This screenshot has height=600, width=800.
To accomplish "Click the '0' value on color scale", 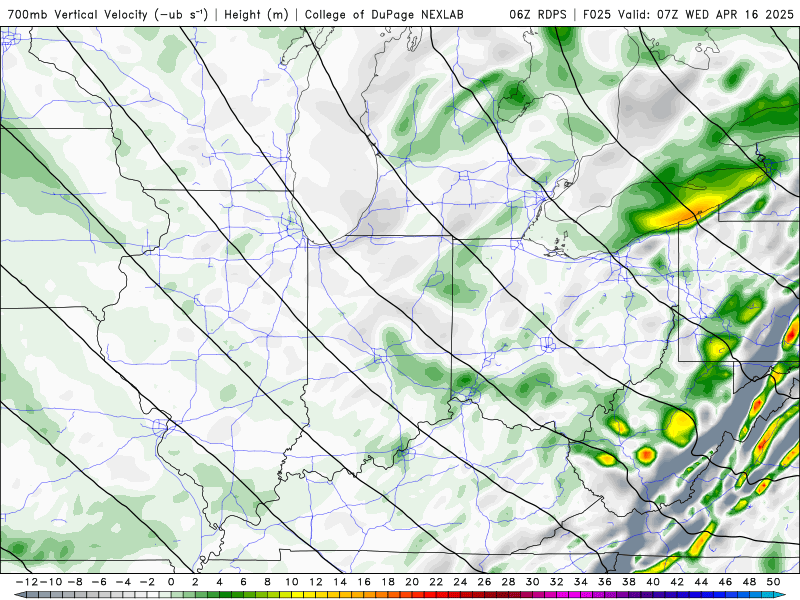I will (171, 582).
